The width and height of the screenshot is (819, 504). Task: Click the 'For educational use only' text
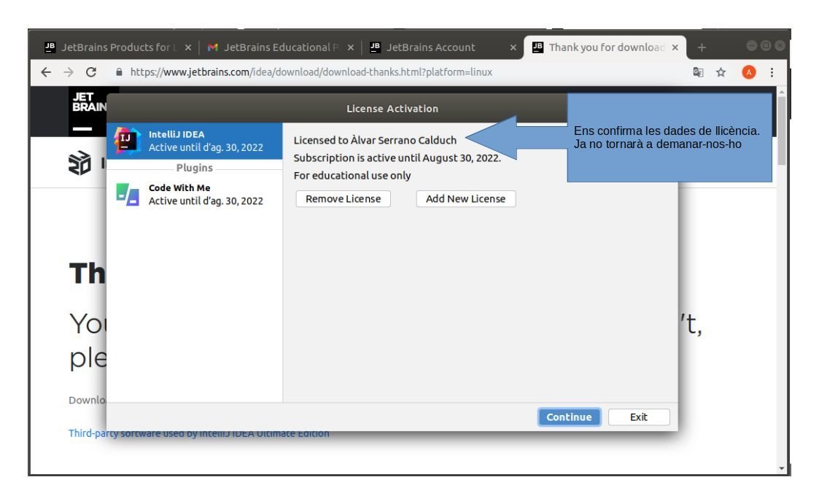352,176
